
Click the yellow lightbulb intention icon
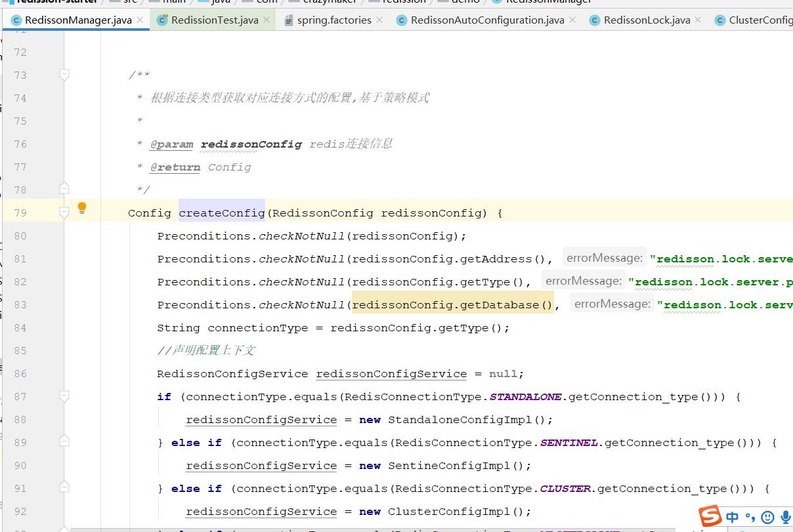click(x=82, y=208)
